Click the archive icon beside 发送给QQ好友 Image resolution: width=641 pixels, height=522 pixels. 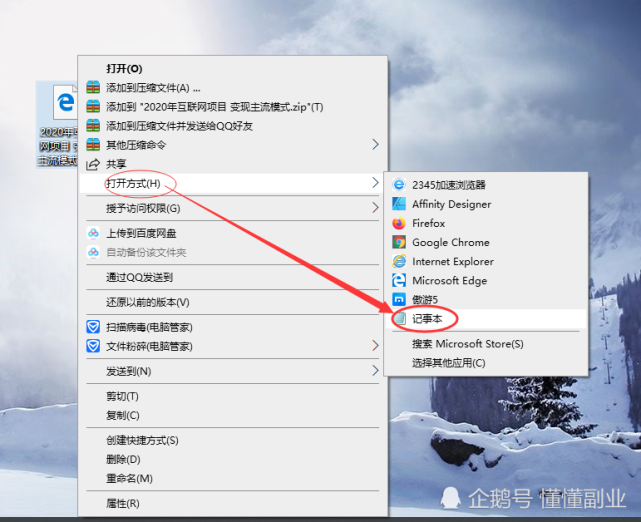pos(93,125)
